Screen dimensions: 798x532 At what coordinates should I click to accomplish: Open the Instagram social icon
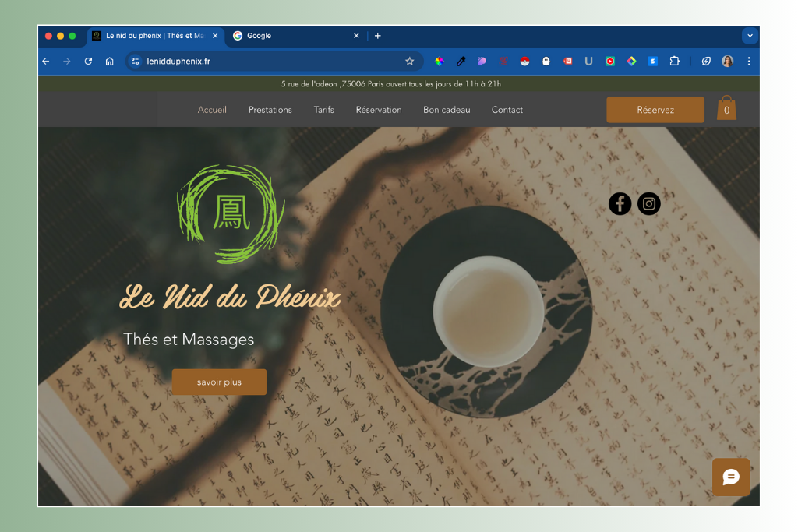pos(648,204)
